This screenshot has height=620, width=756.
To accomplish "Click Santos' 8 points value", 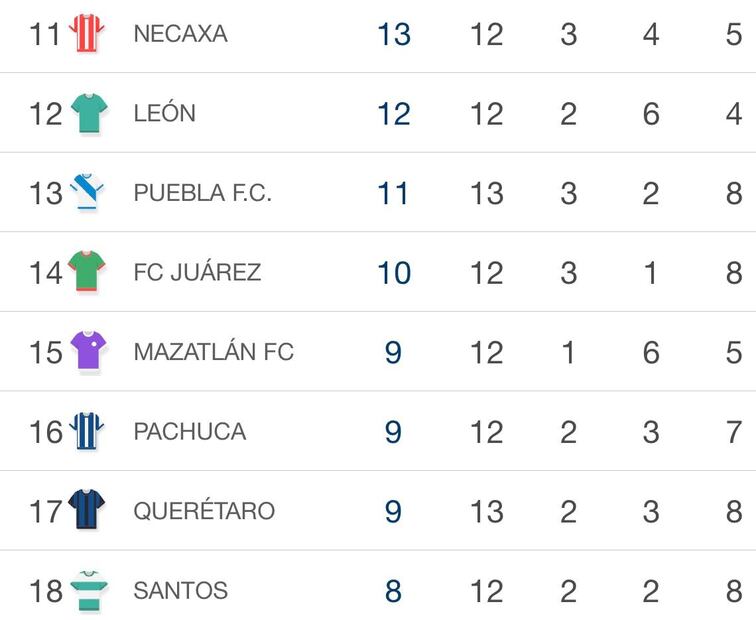I will coord(393,590).
